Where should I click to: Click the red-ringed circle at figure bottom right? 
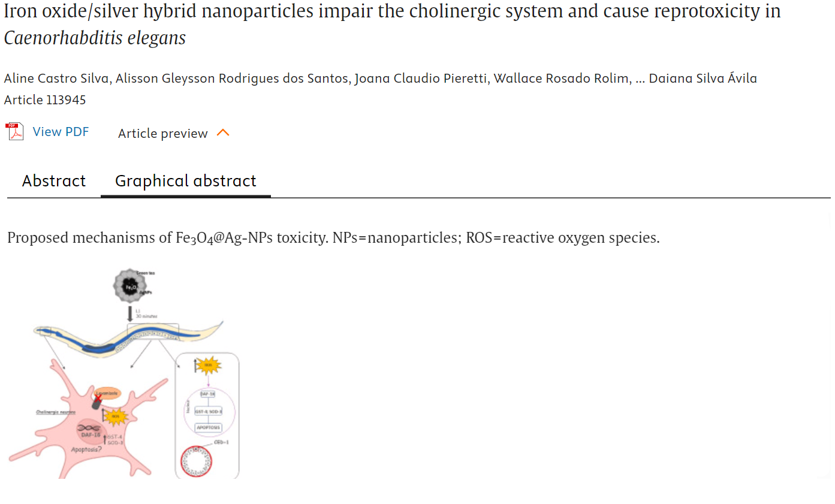click(x=196, y=461)
